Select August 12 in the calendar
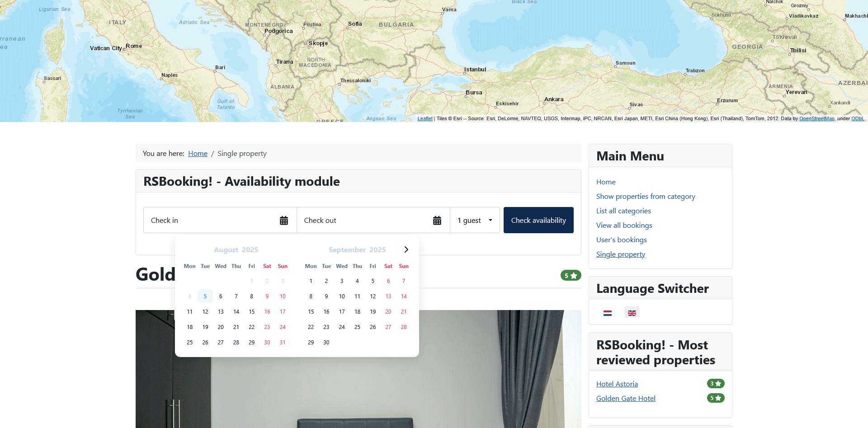This screenshot has width=868, height=428. click(x=205, y=311)
